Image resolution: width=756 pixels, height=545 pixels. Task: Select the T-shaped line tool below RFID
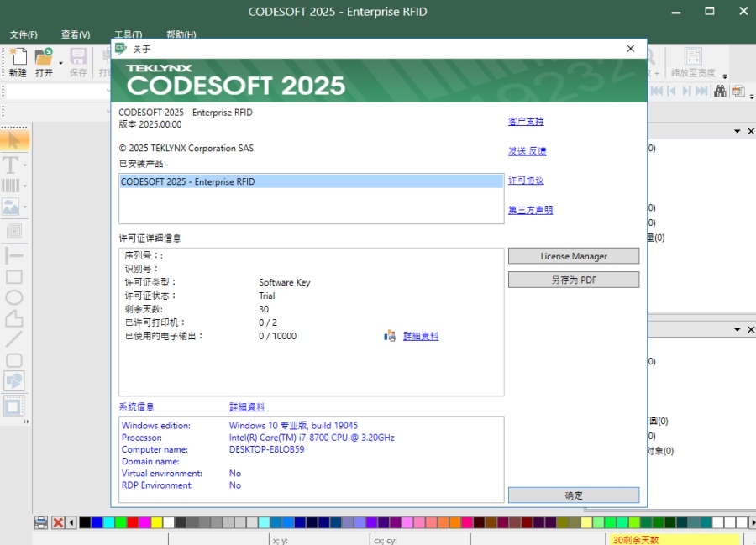coord(14,255)
